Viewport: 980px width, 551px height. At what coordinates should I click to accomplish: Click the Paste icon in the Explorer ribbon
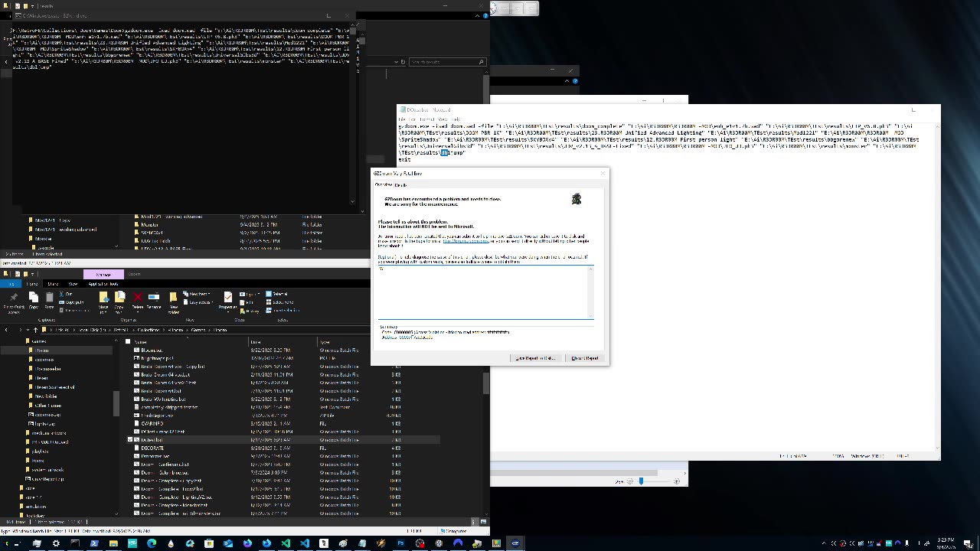pos(49,302)
